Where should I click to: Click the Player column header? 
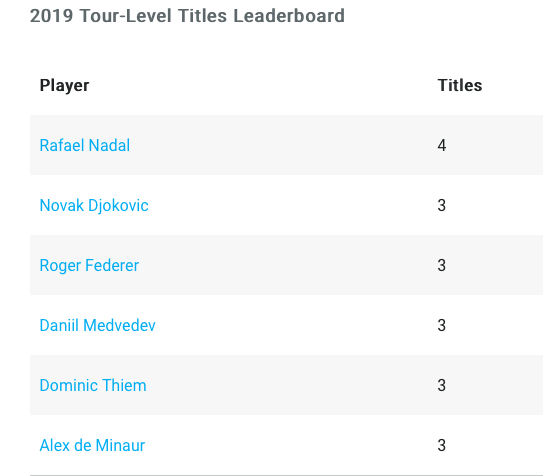(x=64, y=86)
